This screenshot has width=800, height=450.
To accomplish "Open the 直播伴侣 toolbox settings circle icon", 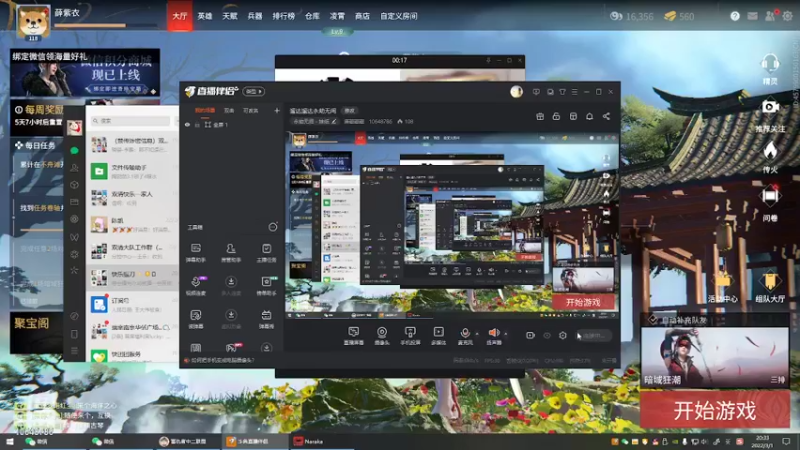I will coord(273,227).
